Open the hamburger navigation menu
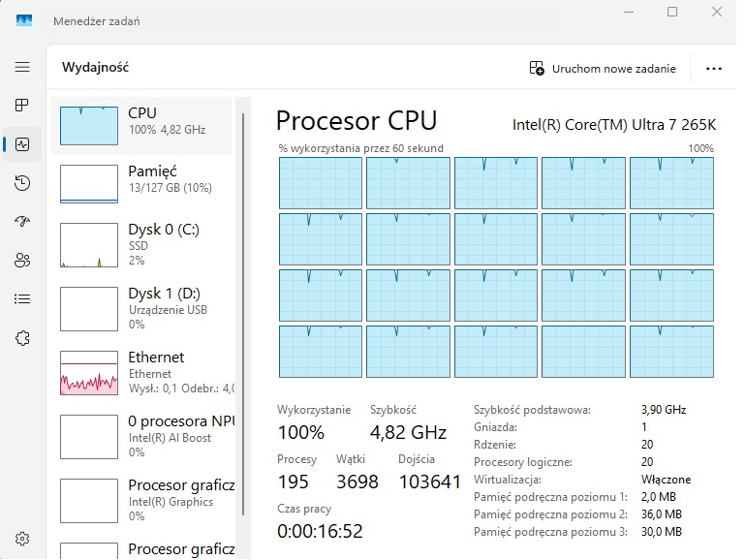This screenshot has height=560, width=745. coord(22,67)
